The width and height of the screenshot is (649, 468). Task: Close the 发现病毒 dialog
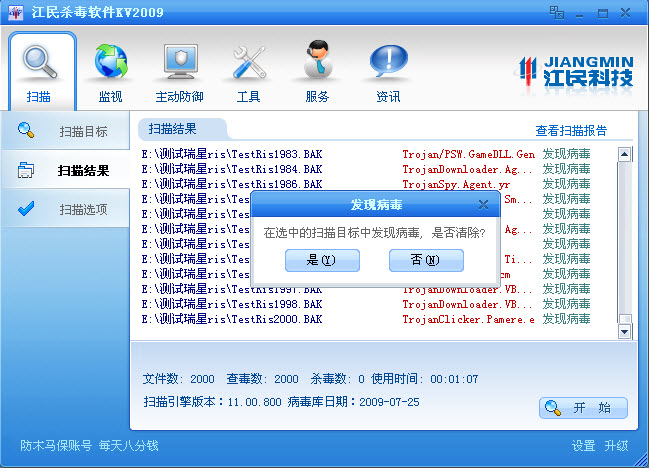(x=483, y=204)
